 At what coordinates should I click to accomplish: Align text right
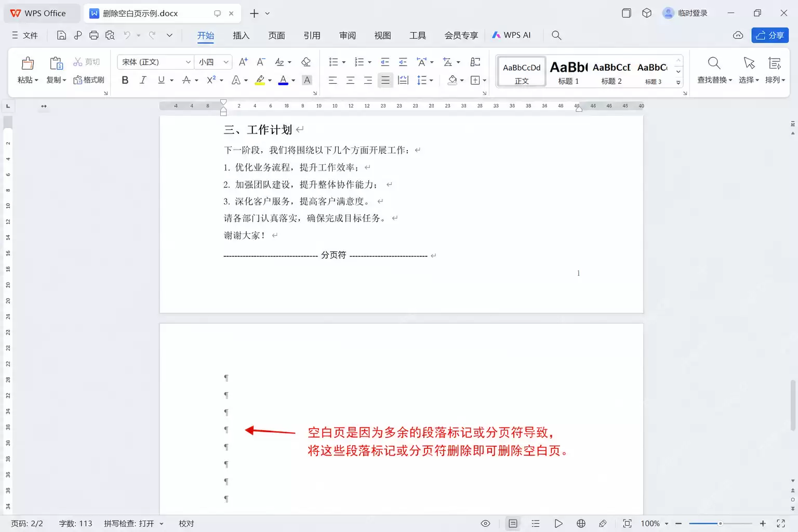click(x=368, y=80)
